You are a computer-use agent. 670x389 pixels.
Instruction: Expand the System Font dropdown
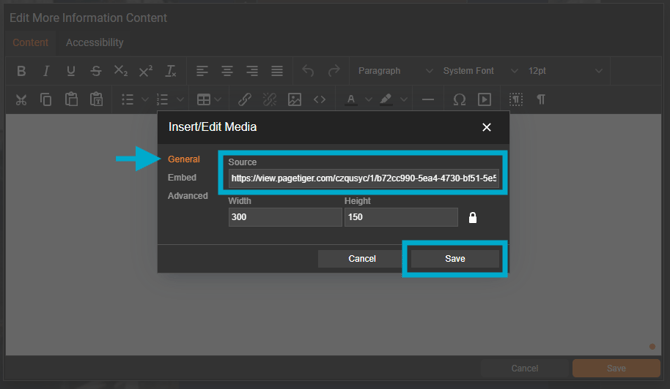coord(480,71)
